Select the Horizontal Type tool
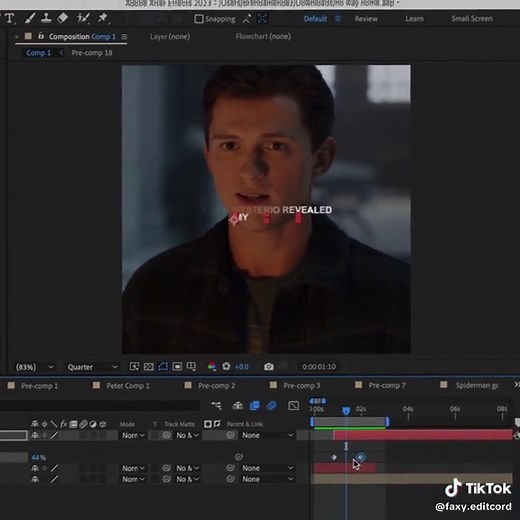Image resolution: width=520 pixels, height=520 pixels. 10,18
